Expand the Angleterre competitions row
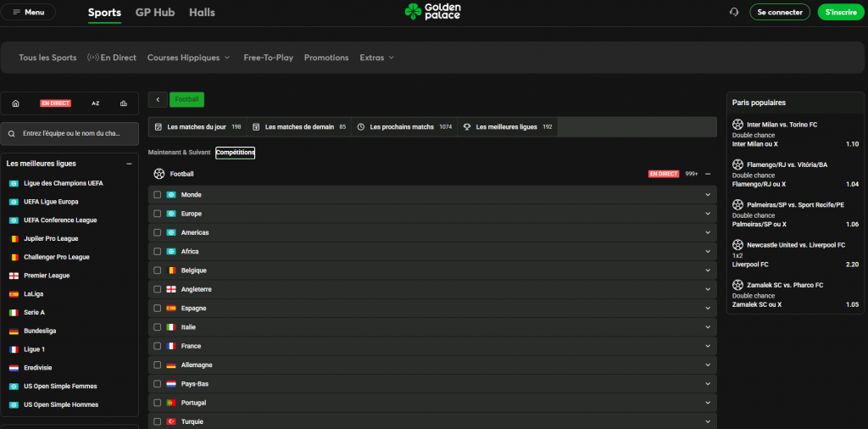 (707, 289)
